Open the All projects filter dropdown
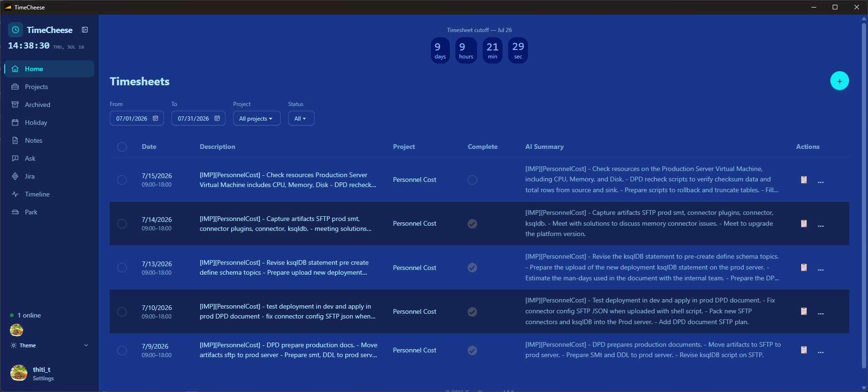Screen dimensions: 868x392 click(257, 118)
